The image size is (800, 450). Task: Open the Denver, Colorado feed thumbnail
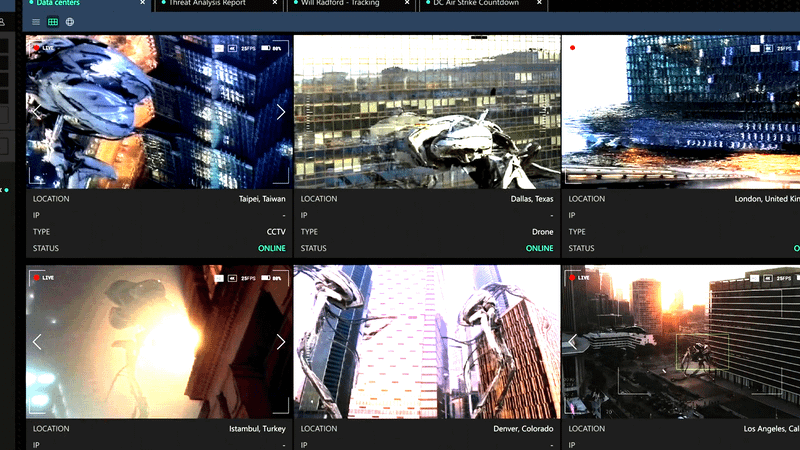coord(427,342)
